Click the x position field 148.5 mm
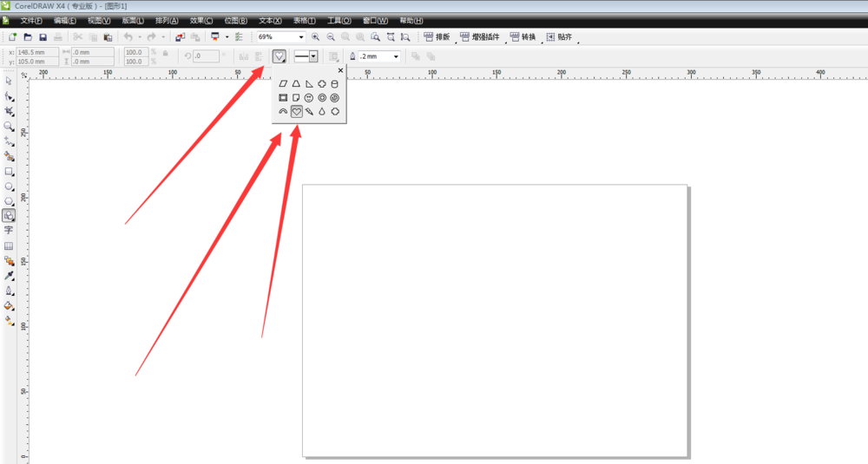 tap(37, 52)
